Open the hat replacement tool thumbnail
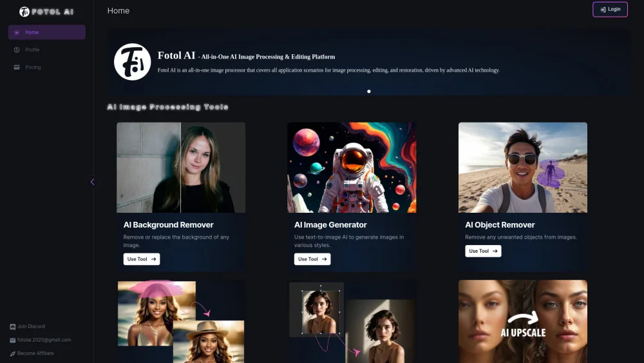644x363 pixels. pyautogui.click(x=181, y=322)
